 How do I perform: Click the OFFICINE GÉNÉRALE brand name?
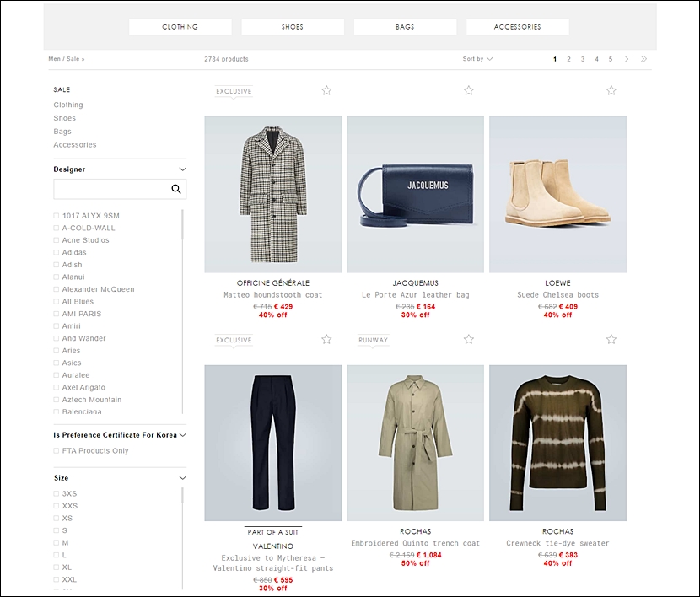pos(273,283)
